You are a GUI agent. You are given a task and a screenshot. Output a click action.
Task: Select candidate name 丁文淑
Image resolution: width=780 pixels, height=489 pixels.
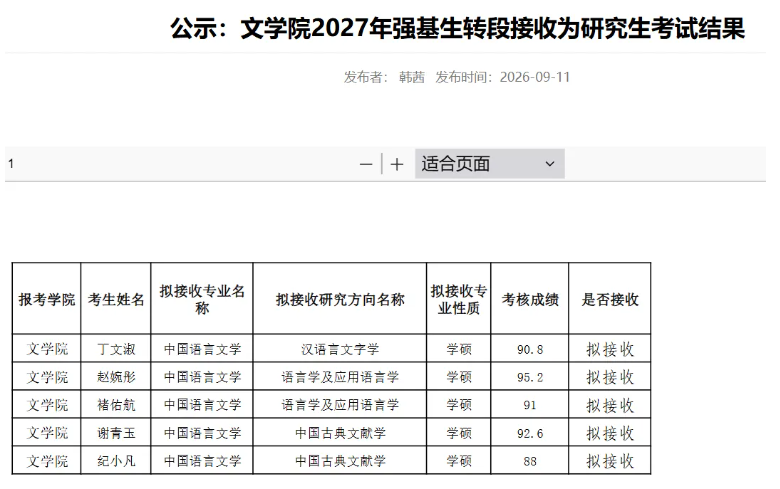116,349
